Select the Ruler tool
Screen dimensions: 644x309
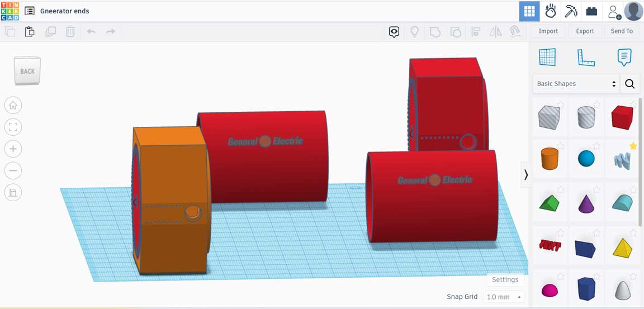(586, 58)
